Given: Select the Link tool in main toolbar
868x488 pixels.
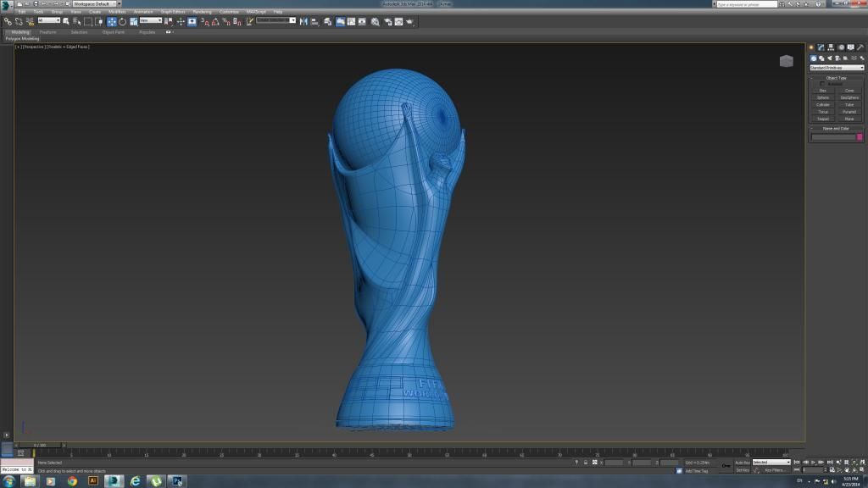Looking at the screenshot, I should tap(8, 21).
